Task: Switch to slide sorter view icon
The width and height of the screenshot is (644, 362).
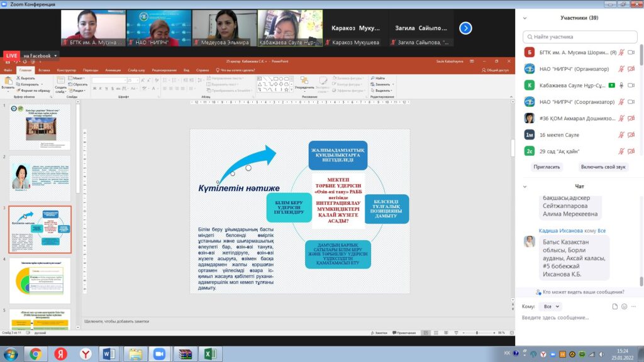Action: tap(436, 333)
